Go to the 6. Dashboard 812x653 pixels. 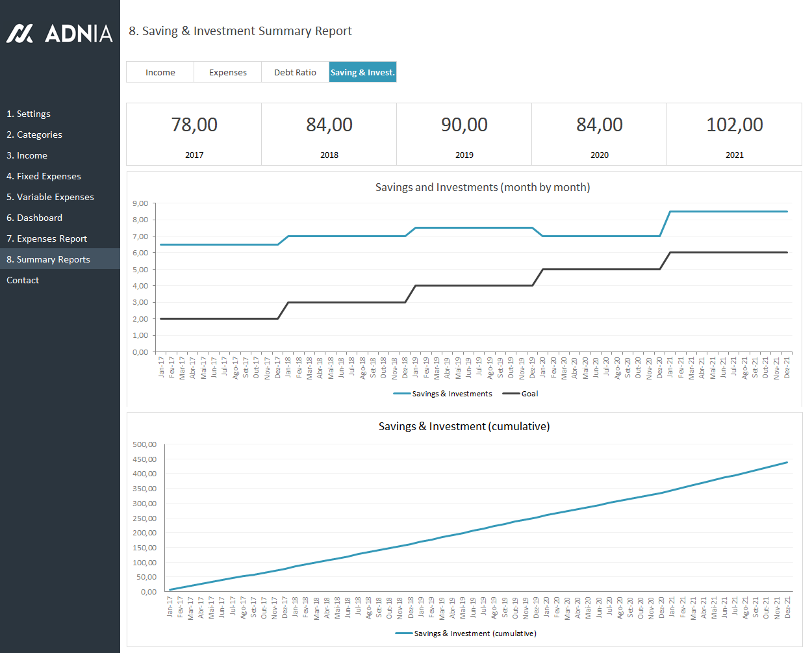pos(34,218)
